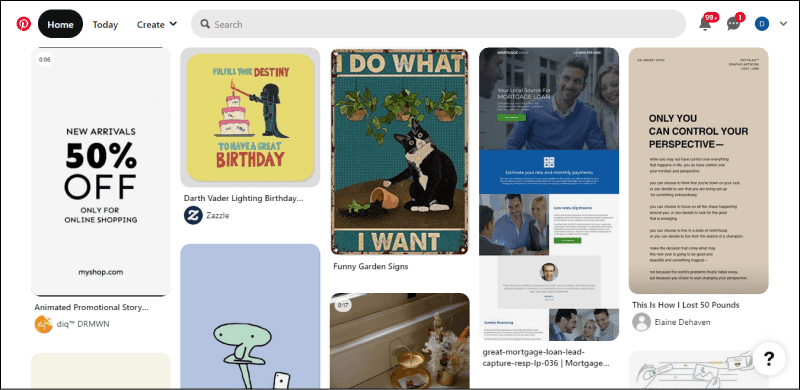The height and width of the screenshot is (390, 800).
Task: Go to the Home tab
Action: (60, 24)
